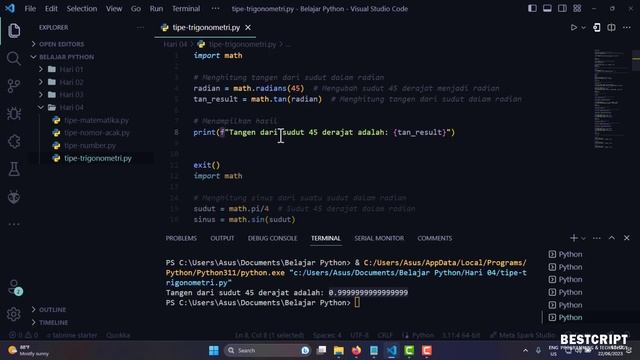Open the Terminal menu
The height and width of the screenshot is (360, 640).
[x=186, y=8]
